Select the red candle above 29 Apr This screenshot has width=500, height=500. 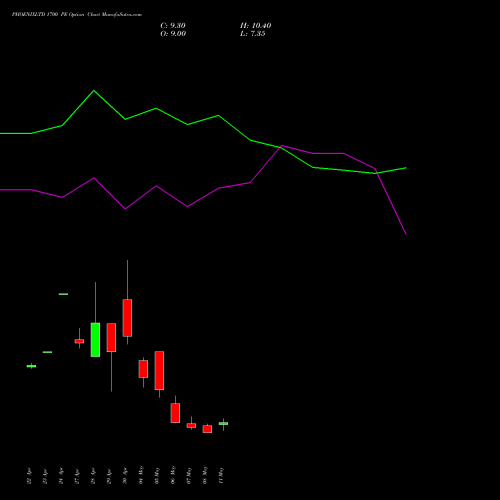[x=111, y=337]
